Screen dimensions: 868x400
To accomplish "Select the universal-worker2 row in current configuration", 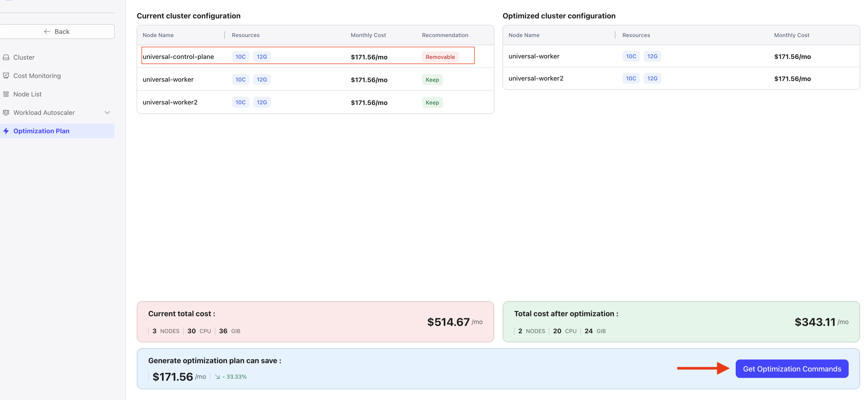I will (315, 102).
